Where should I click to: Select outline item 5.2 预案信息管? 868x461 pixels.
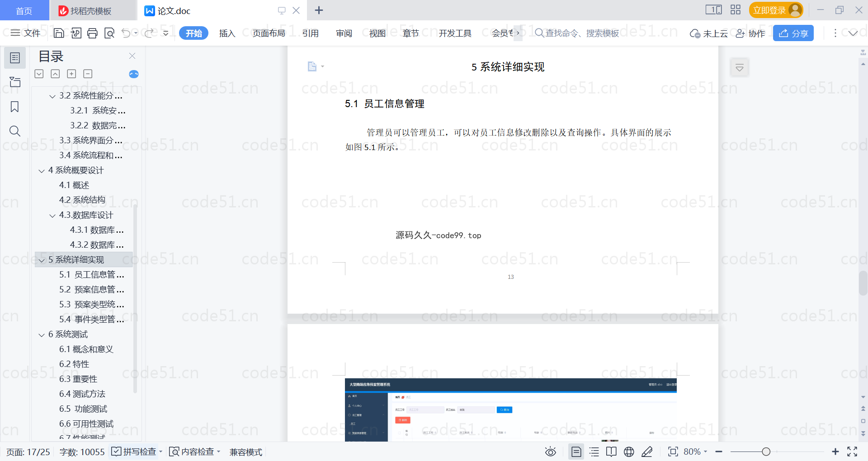click(92, 289)
